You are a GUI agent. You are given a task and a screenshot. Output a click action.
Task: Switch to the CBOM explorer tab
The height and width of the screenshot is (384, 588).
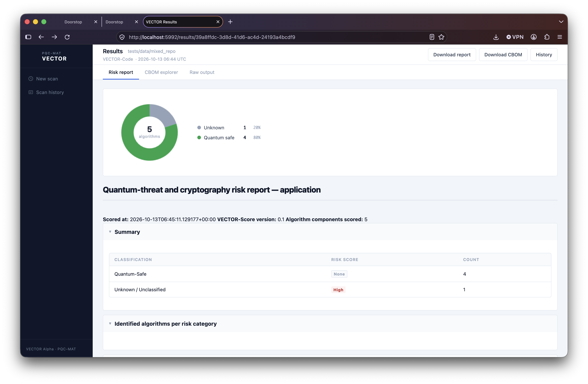click(x=161, y=72)
